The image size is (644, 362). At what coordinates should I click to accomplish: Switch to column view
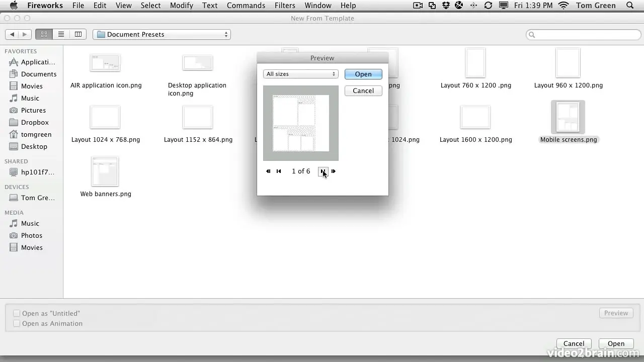click(x=78, y=34)
